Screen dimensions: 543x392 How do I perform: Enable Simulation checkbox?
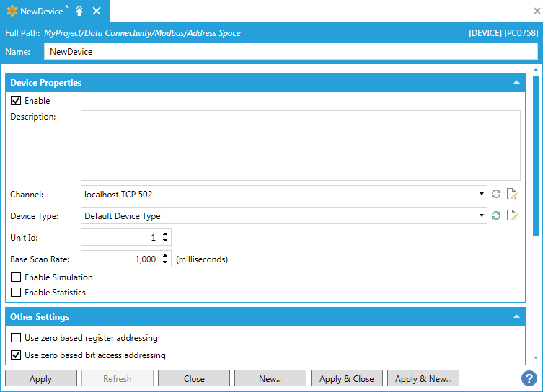16,277
